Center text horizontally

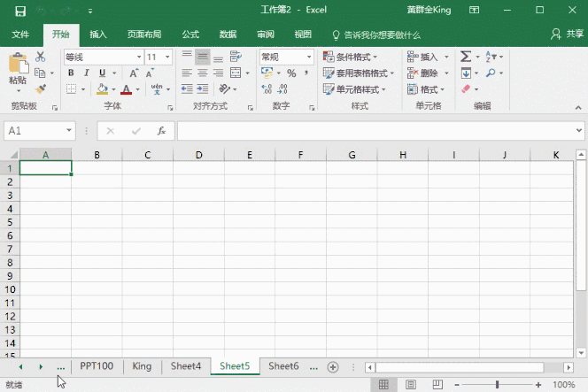click(x=203, y=73)
